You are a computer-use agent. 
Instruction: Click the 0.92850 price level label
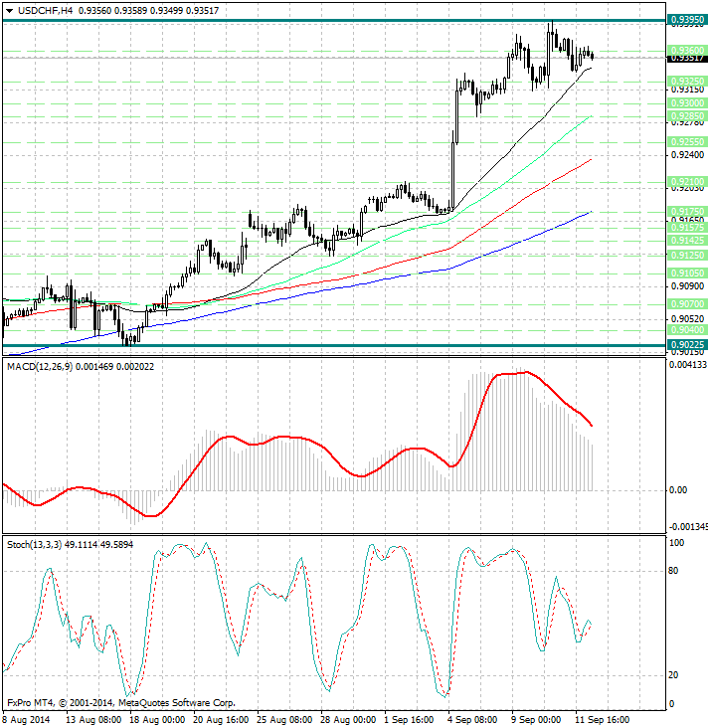pyautogui.click(x=687, y=115)
